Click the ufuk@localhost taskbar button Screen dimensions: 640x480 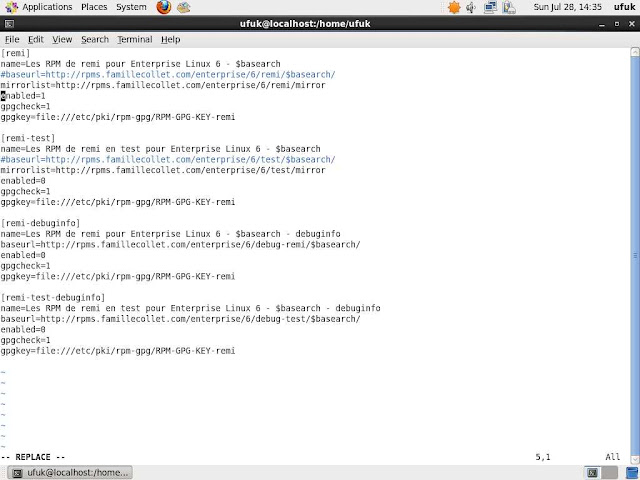tap(70, 473)
